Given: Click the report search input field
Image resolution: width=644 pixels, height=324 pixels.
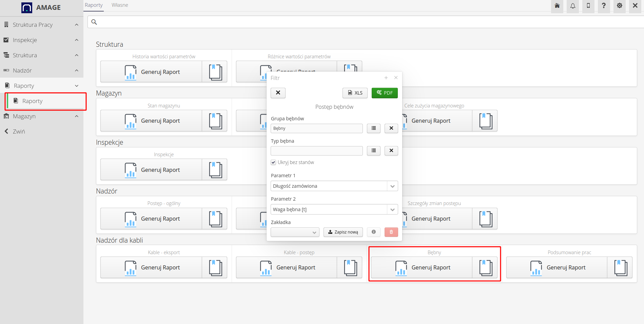Looking at the screenshot, I should (366, 22).
